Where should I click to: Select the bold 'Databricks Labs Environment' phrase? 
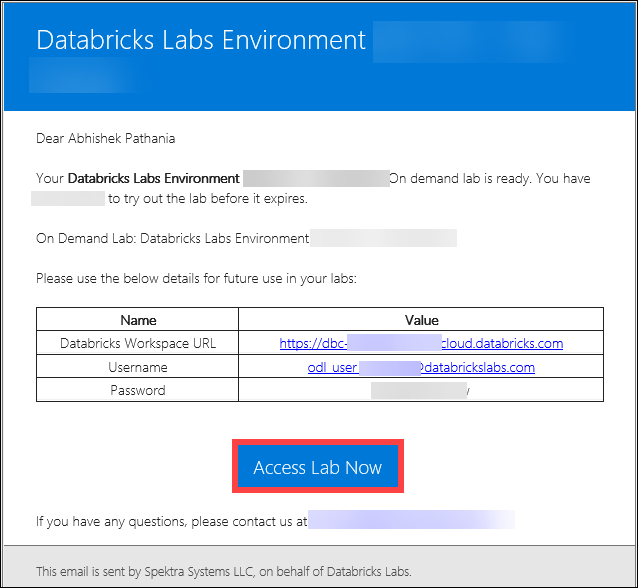(x=154, y=178)
